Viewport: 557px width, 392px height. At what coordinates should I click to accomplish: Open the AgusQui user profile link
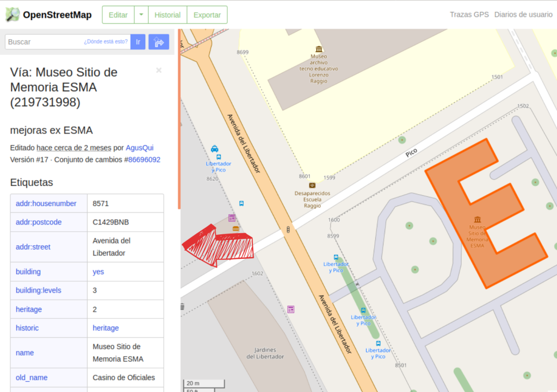140,148
